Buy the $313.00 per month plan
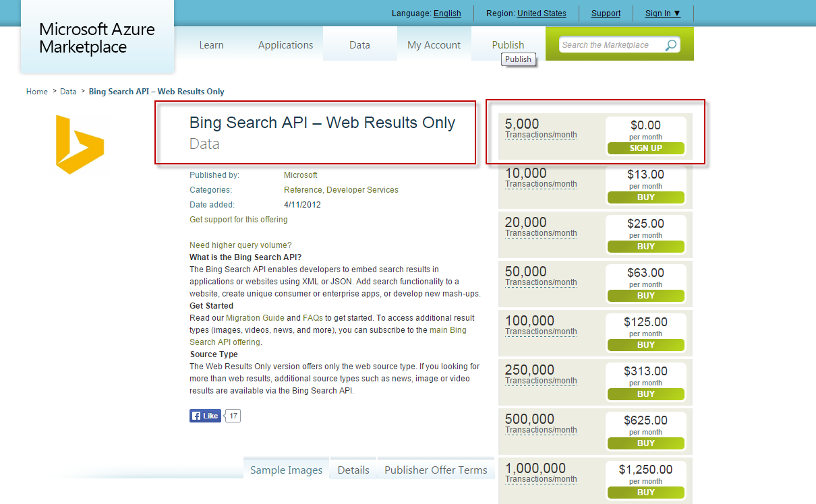This screenshot has width=816, height=504. pyautogui.click(x=646, y=394)
